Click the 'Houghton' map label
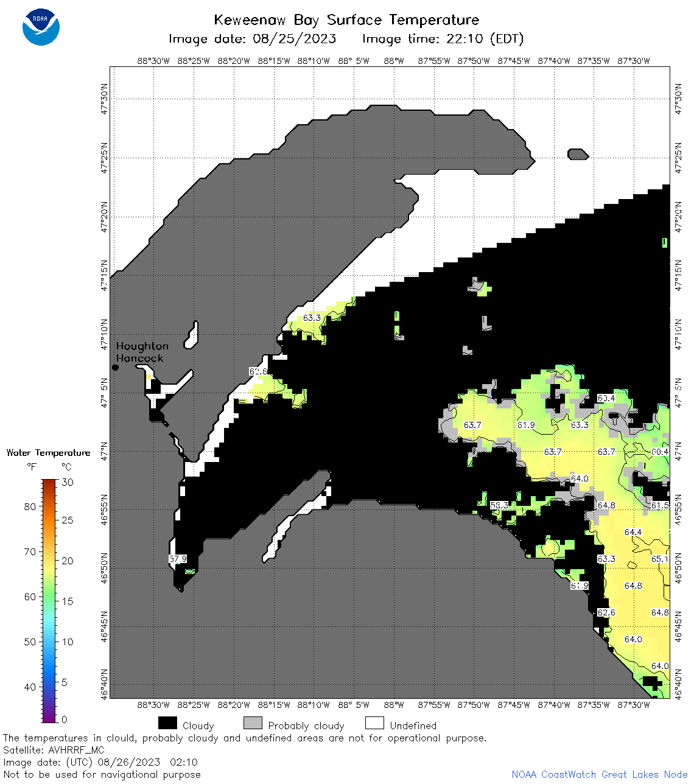694x784 pixels. tap(142, 346)
